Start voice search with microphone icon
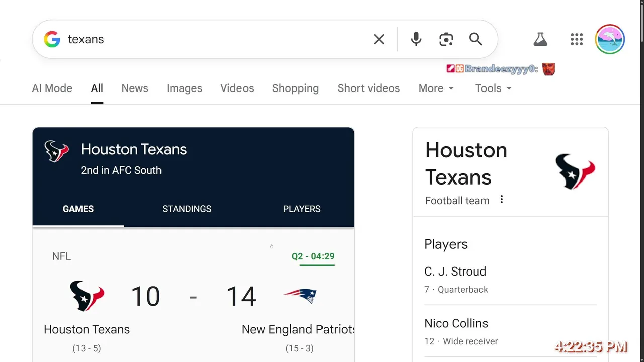This screenshot has height=362, width=644. 416,39
